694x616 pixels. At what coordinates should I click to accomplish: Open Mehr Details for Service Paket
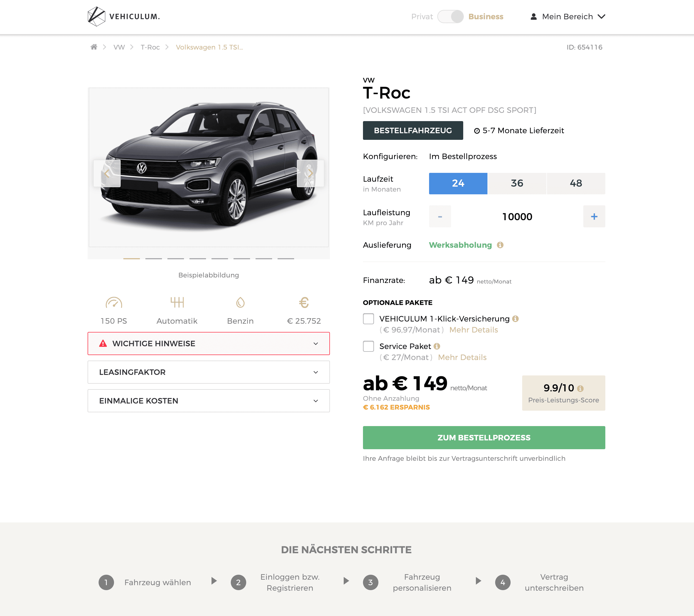(x=462, y=357)
